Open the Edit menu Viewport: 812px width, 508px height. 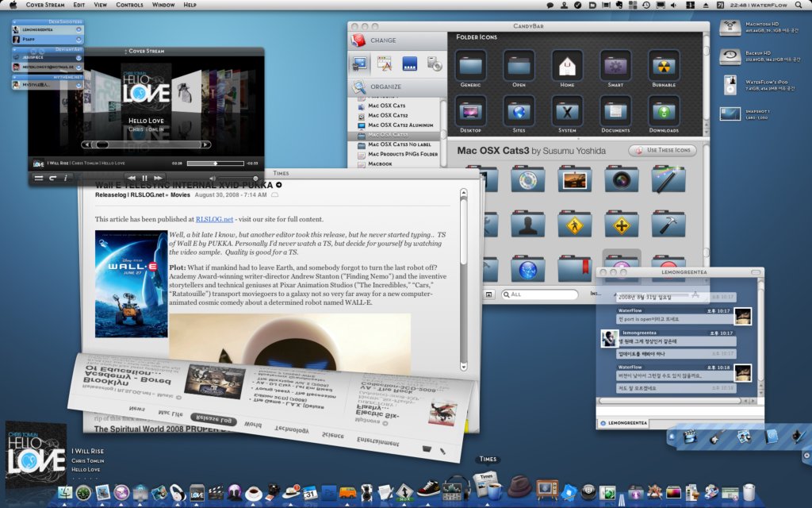point(79,5)
